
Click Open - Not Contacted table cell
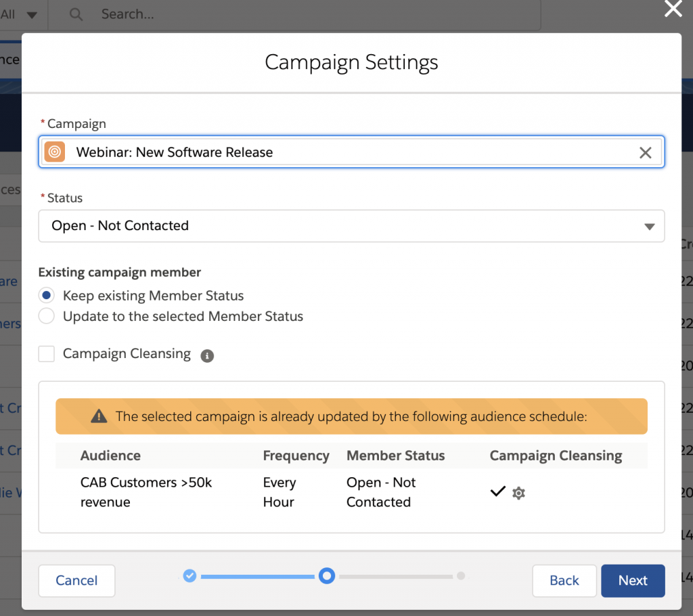(x=381, y=492)
